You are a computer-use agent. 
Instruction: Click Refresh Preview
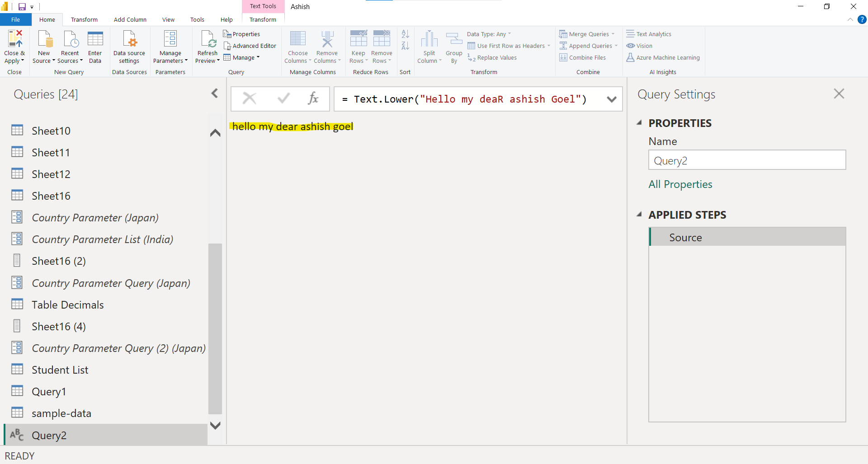(207, 46)
